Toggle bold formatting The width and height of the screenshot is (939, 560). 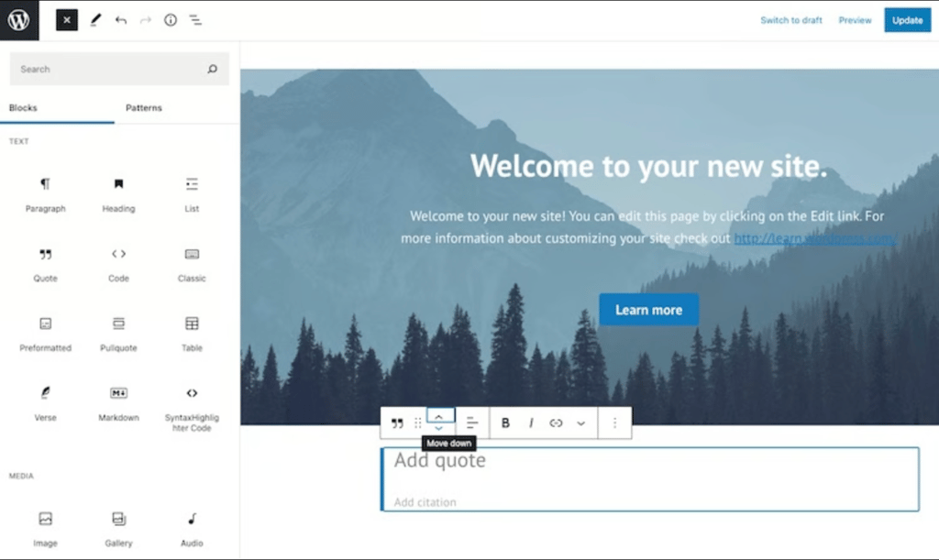click(505, 423)
